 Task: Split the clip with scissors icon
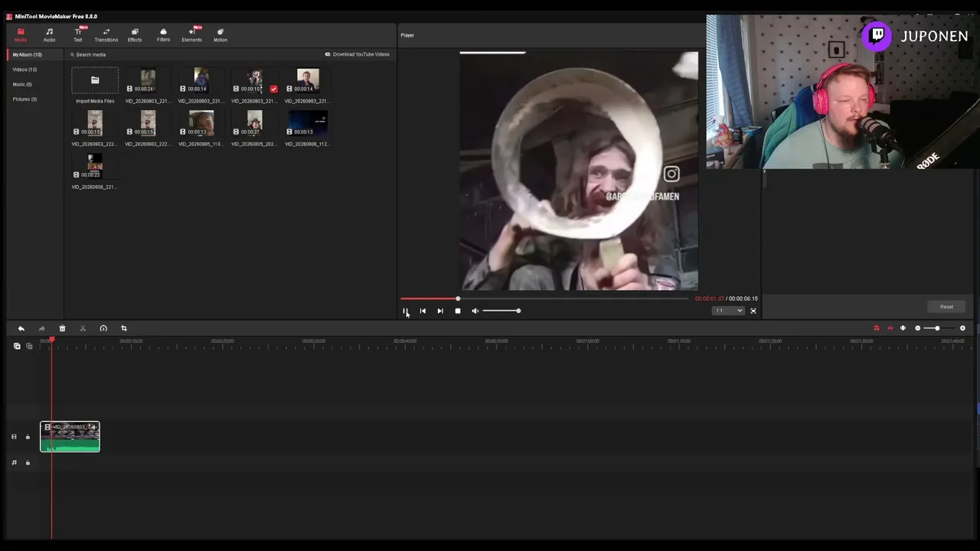[x=83, y=328]
